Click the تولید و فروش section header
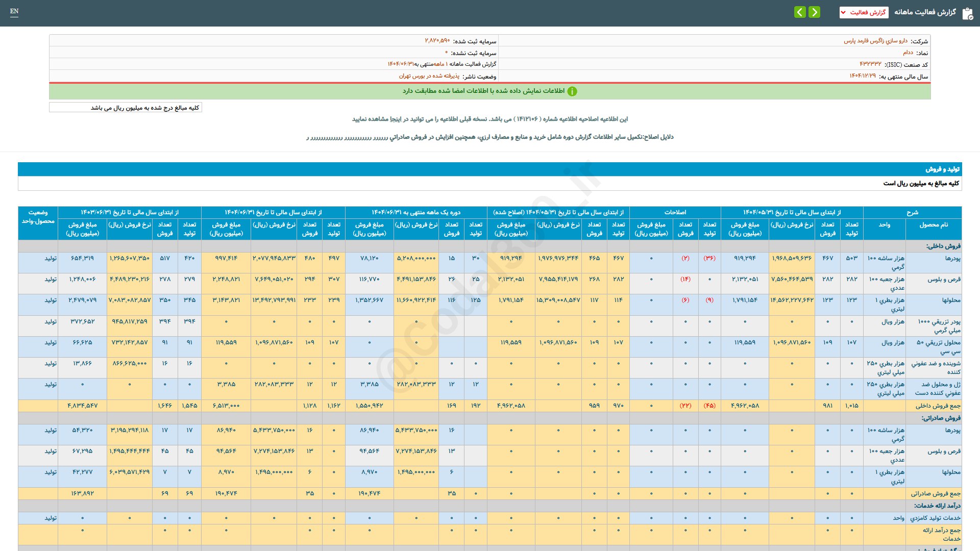 (x=942, y=169)
